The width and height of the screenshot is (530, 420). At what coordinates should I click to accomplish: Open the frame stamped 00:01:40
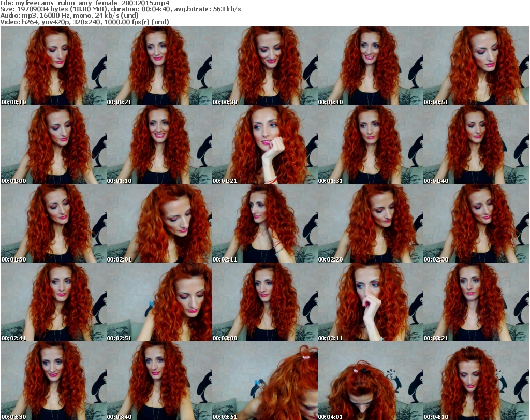pyautogui.click(x=476, y=144)
